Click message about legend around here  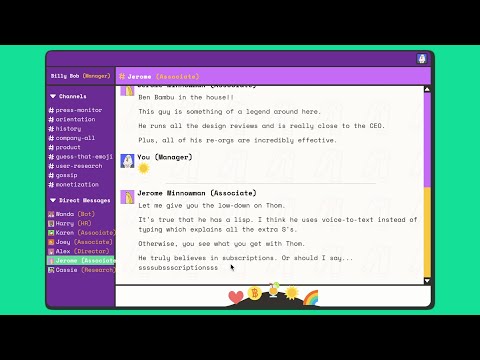coord(229,112)
